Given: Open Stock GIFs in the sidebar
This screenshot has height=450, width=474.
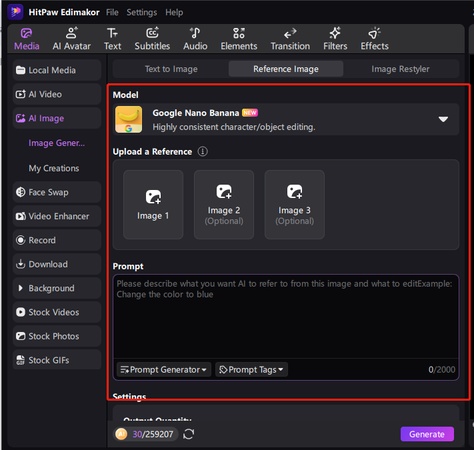Looking at the screenshot, I should click(57, 360).
